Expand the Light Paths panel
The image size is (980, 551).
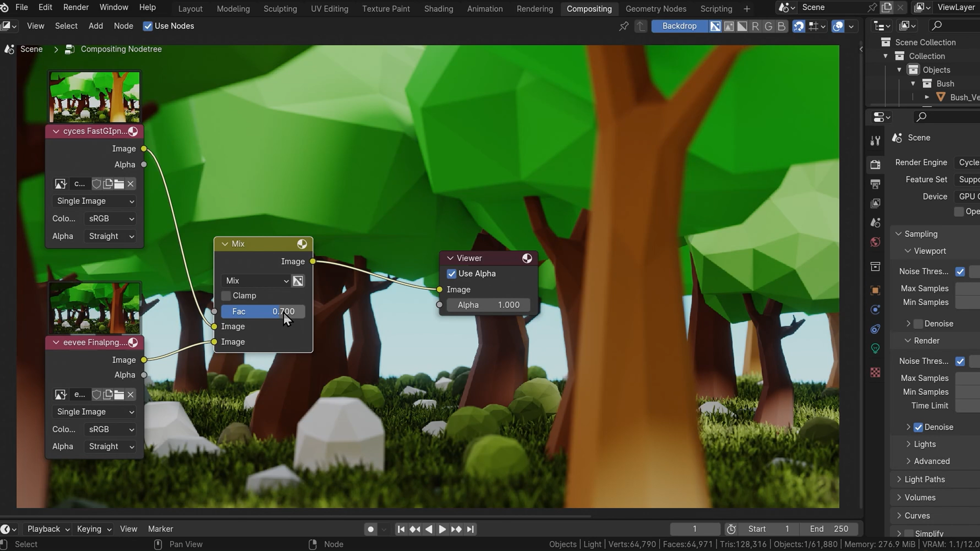coord(924,479)
